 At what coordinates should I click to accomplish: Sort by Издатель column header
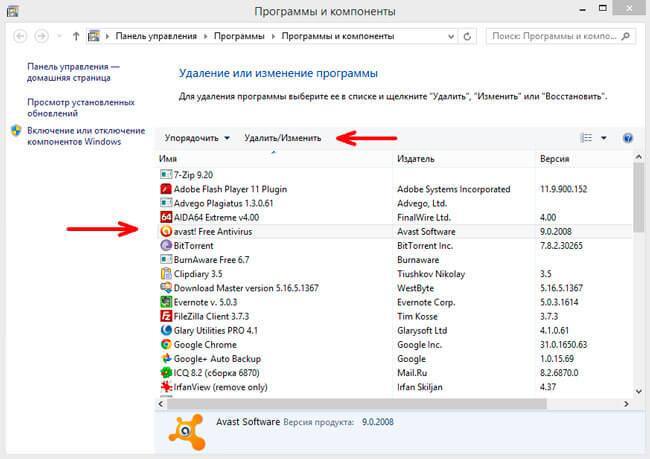463,159
